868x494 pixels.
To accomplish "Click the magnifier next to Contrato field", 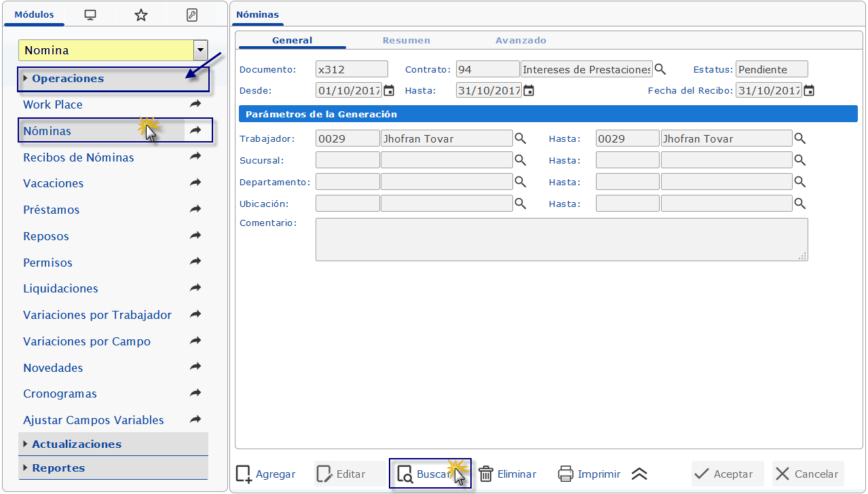I will click(660, 69).
